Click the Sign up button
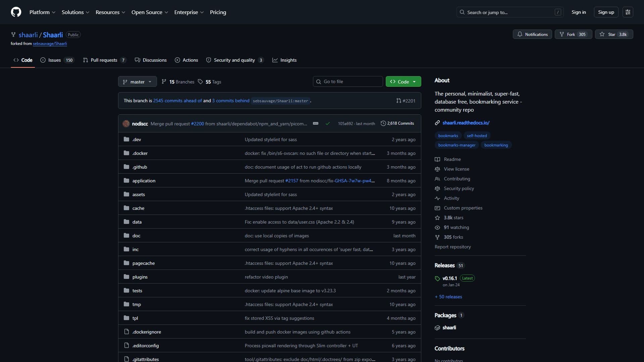 (x=606, y=12)
